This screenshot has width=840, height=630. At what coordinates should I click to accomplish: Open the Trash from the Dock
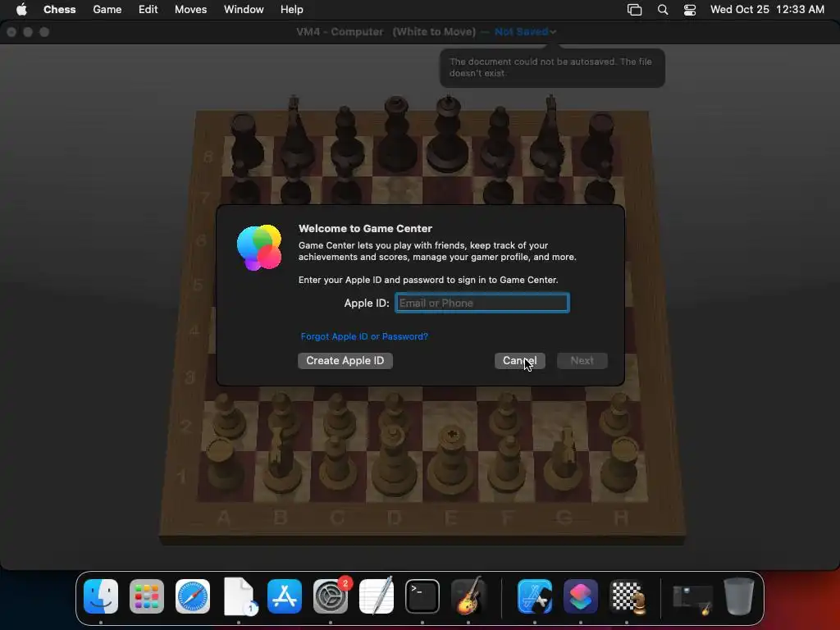739,596
